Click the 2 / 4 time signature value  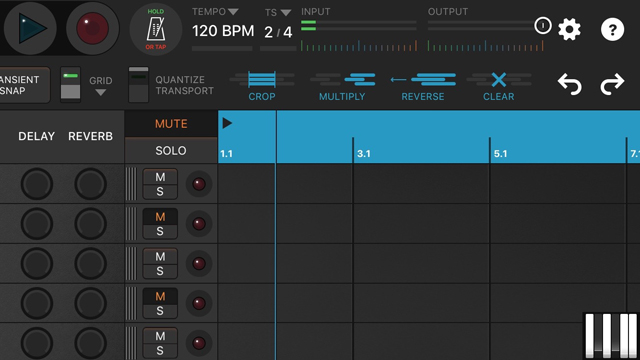click(278, 32)
